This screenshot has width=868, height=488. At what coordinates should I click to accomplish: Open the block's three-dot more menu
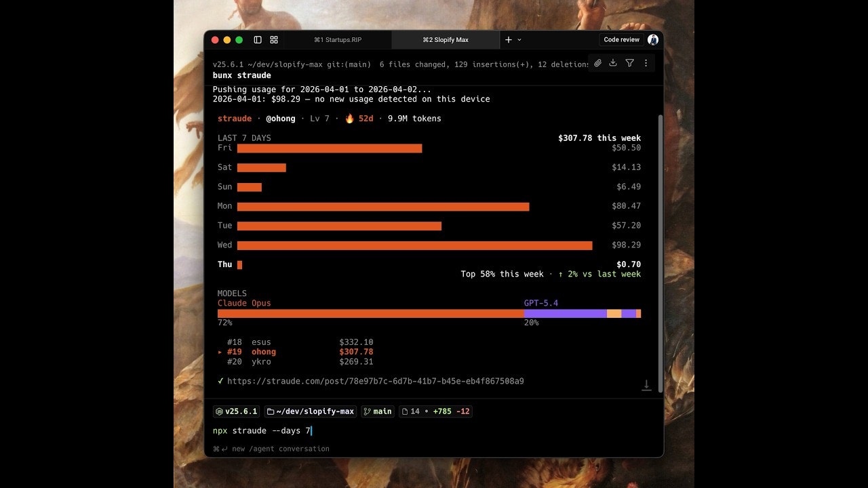tap(646, 63)
